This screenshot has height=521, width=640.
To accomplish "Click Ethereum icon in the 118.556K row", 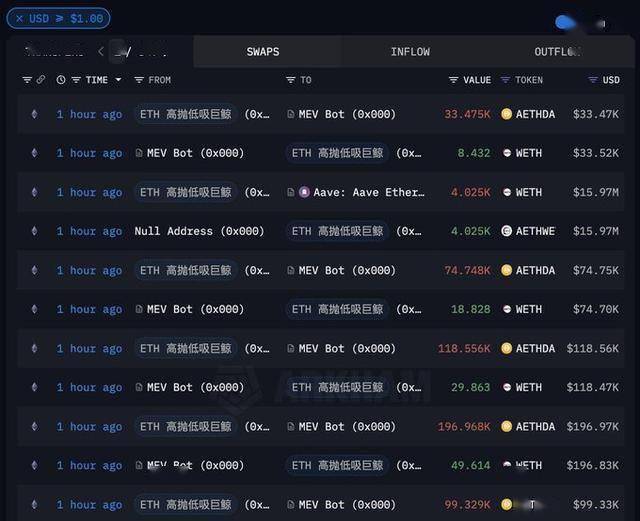I will (35, 348).
